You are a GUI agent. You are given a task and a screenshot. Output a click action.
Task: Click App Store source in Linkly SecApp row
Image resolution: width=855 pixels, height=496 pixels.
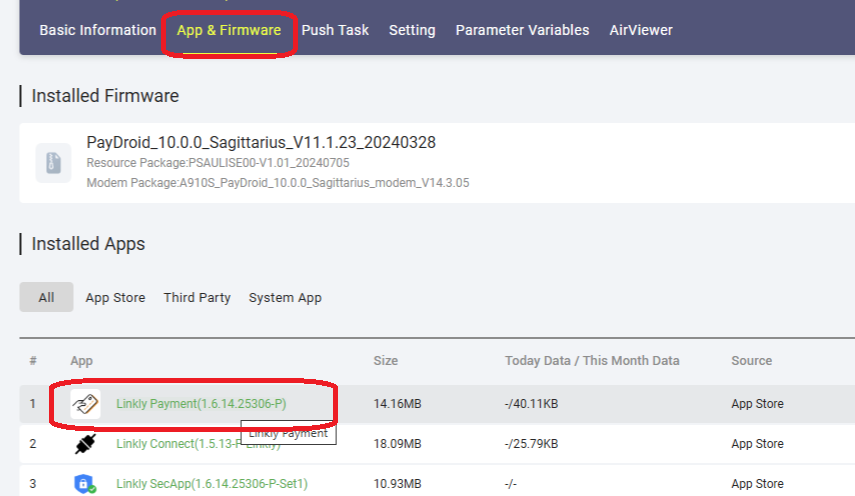(x=757, y=483)
